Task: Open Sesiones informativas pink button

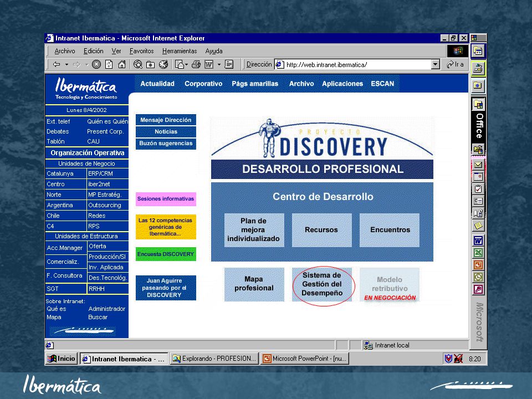Action: tap(166, 199)
